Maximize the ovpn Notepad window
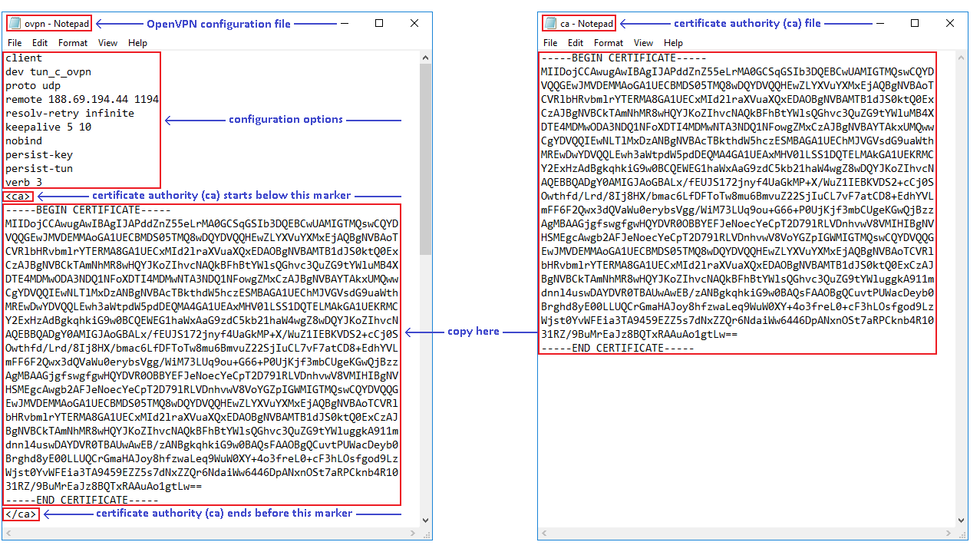The width and height of the screenshot is (980, 552). (379, 24)
